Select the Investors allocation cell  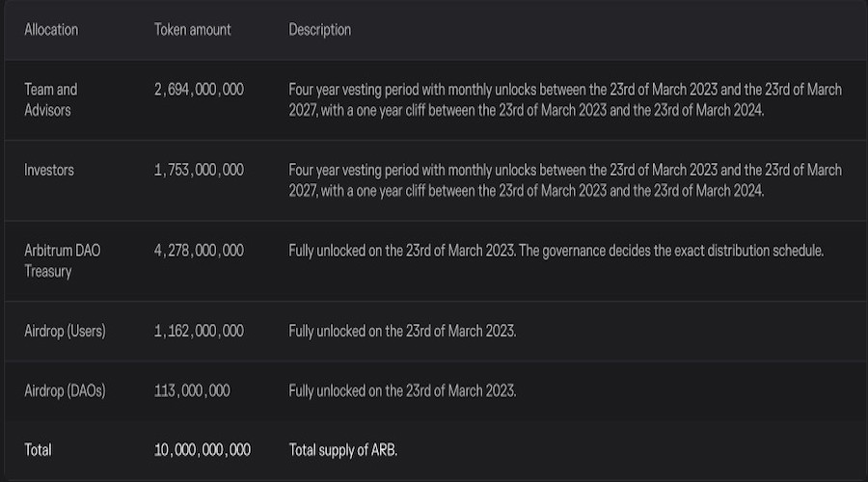coord(49,170)
